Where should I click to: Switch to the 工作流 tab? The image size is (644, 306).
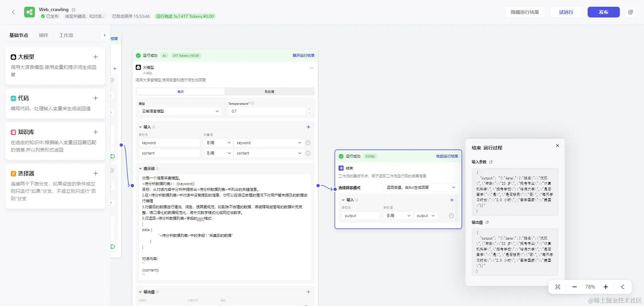pyautogui.click(x=66, y=35)
